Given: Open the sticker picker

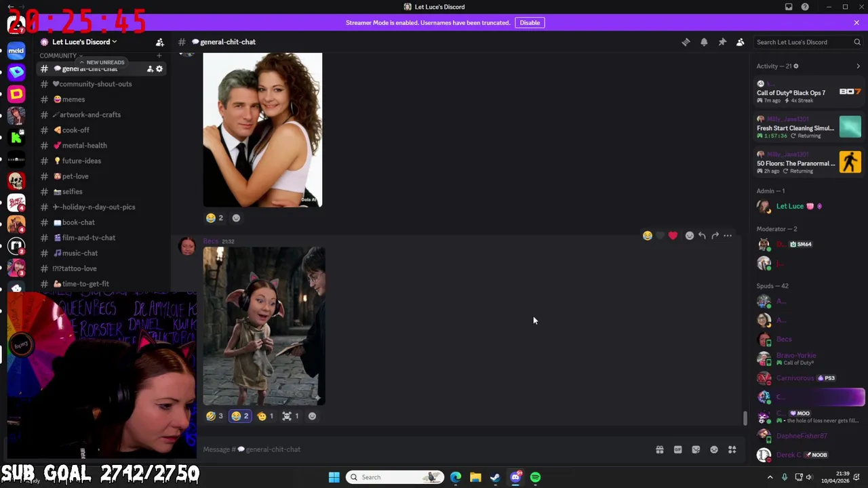Looking at the screenshot, I should coord(696,449).
